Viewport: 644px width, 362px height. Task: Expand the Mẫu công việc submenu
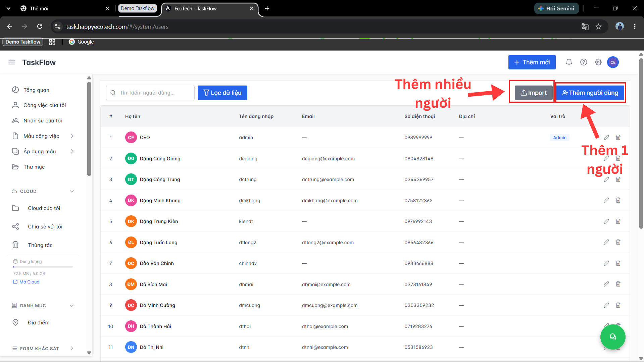(x=72, y=136)
